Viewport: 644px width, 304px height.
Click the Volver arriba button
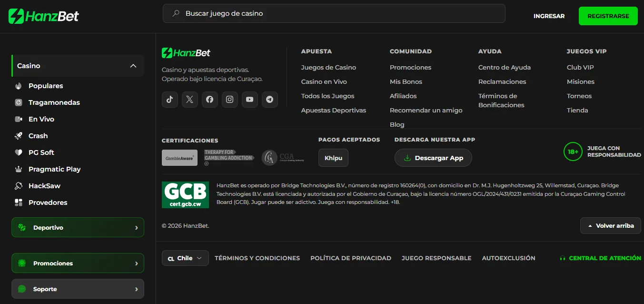tap(611, 225)
